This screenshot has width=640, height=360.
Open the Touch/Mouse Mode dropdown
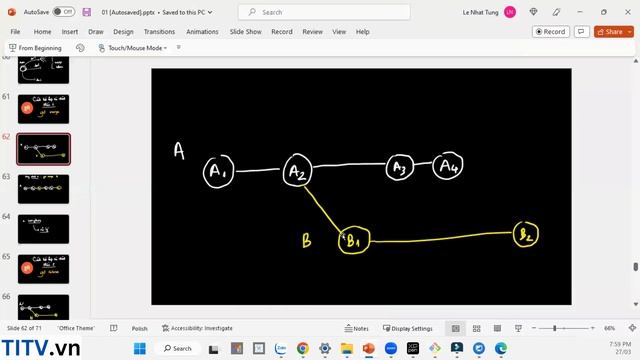pyautogui.click(x=133, y=48)
